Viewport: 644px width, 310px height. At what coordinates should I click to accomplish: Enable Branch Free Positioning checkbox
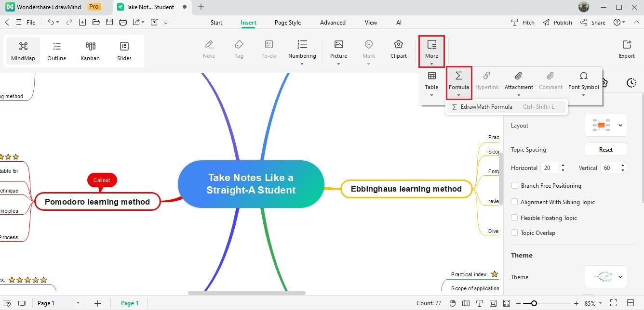[515, 186]
